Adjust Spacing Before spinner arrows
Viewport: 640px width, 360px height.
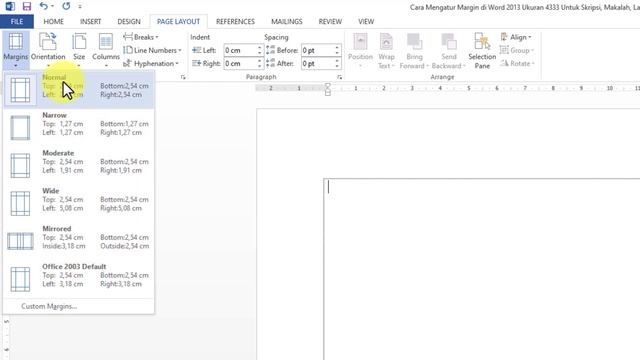337,50
